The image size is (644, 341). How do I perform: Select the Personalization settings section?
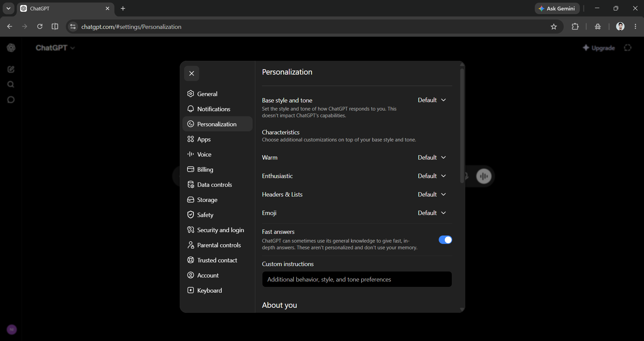217,124
